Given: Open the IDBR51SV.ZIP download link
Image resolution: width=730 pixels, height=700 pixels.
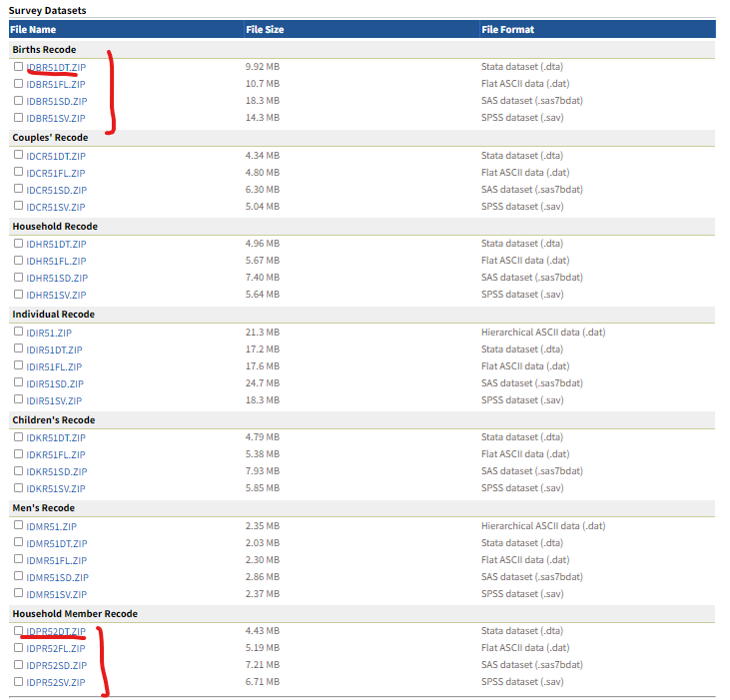Looking at the screenshot, I should [56, 119].
